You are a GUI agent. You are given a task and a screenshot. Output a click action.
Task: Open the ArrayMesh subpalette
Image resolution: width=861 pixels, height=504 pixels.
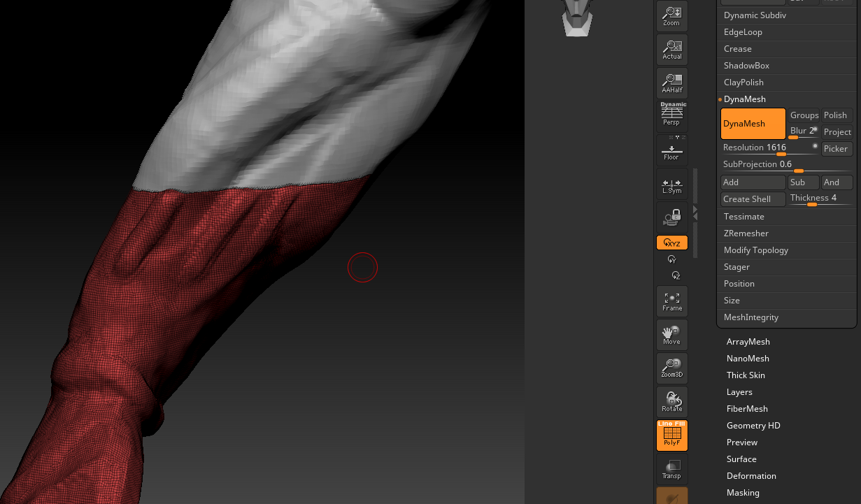pos(748,342)
